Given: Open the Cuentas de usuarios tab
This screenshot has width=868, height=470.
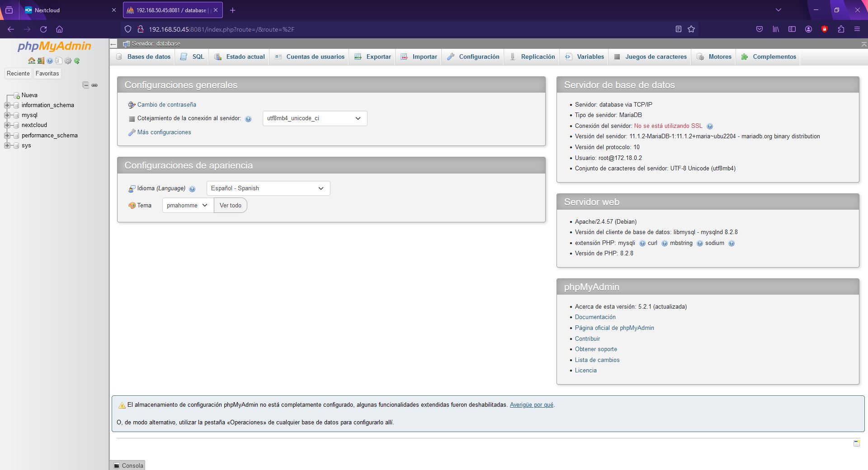Looking at the screenshot, I should [x=310, y=57].
